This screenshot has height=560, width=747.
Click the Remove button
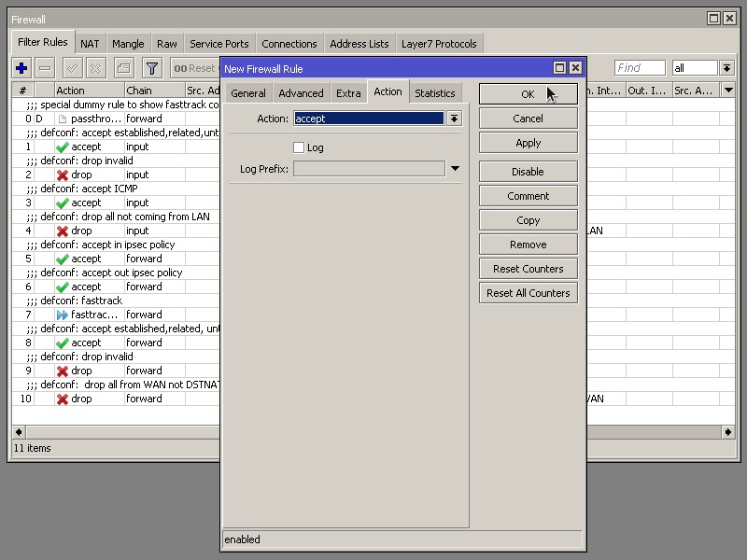[x=529, y=245]
